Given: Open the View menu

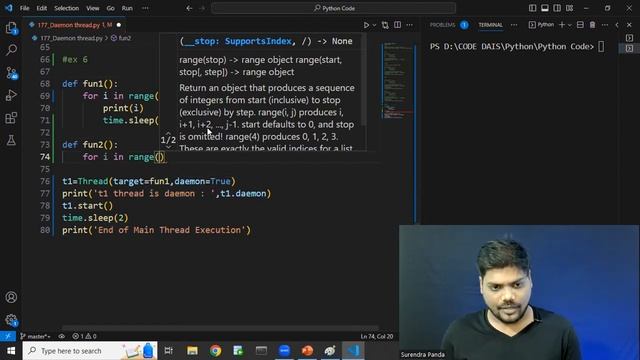Looking at the screenshot, I should [93, 8].
